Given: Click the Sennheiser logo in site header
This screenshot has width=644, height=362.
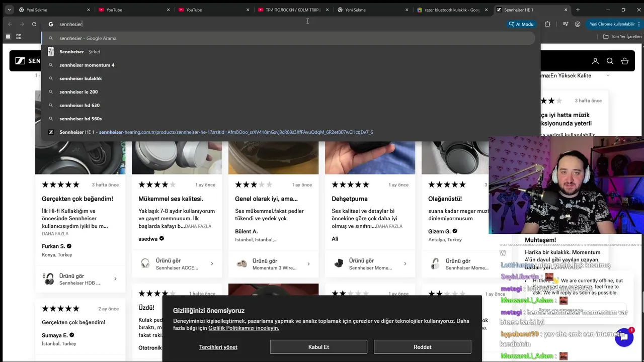Looking at the screenshot, I should coord(28,61).
